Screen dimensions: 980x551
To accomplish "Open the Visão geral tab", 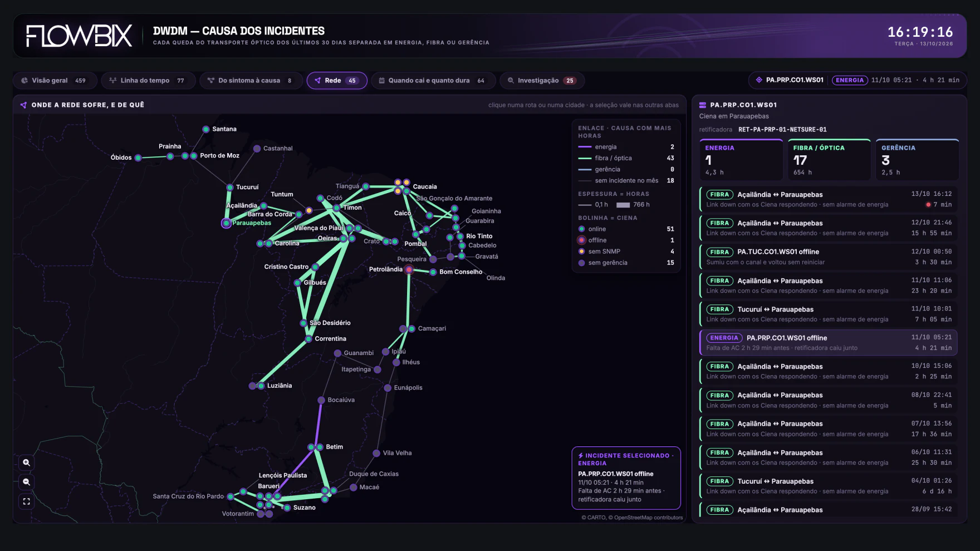I will pyautogui.click(x=55, y=81).
